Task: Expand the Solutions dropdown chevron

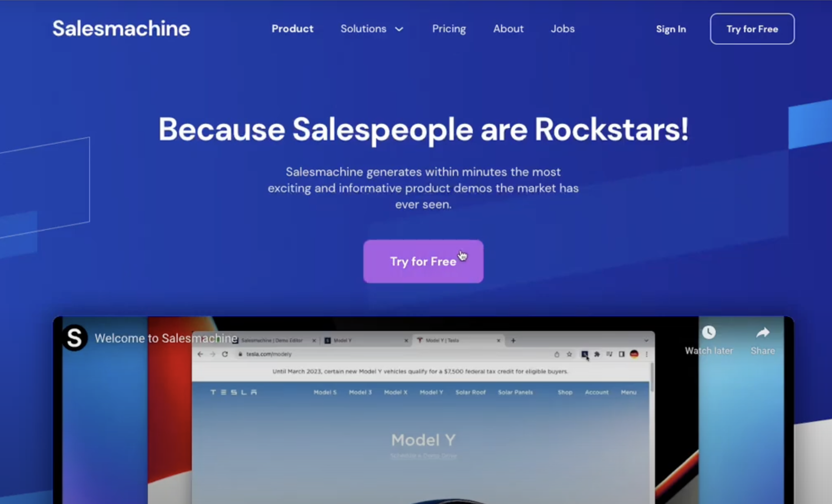Action: coord(399,29)
